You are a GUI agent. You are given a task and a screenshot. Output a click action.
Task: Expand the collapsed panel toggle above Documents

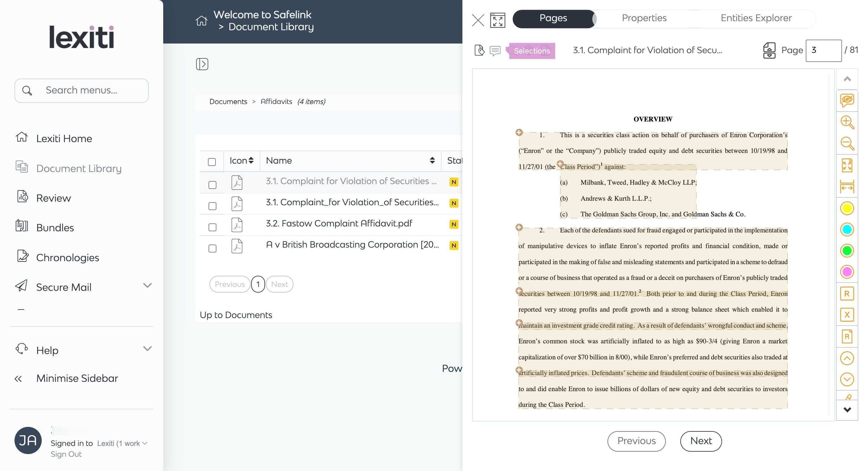(202, 64)
